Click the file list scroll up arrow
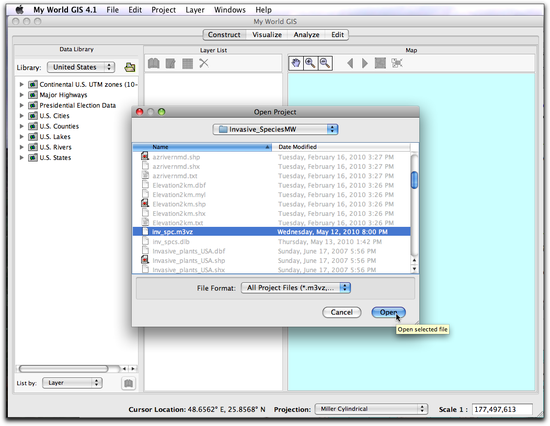 click(x=414, y=260)
